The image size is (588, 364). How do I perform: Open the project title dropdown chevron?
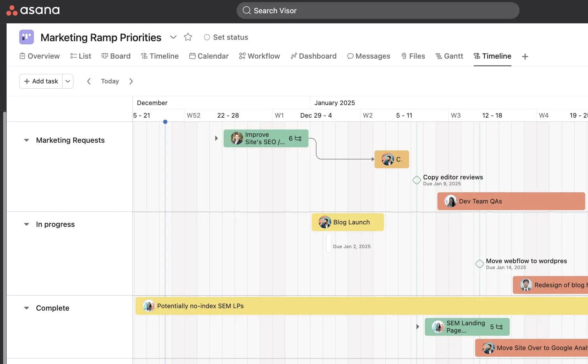(173, 37)
